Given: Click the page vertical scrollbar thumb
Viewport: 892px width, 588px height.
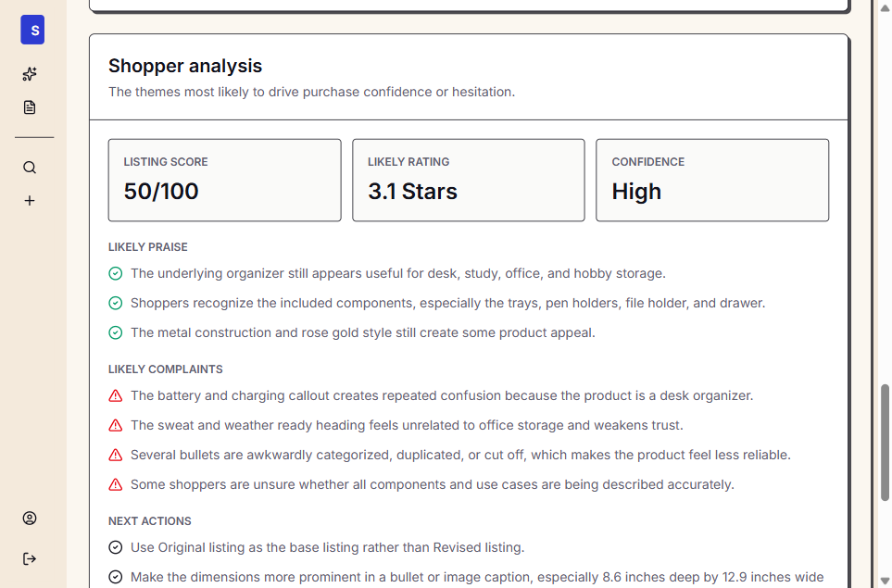Looking at the screenshot, I should (885, 443).
